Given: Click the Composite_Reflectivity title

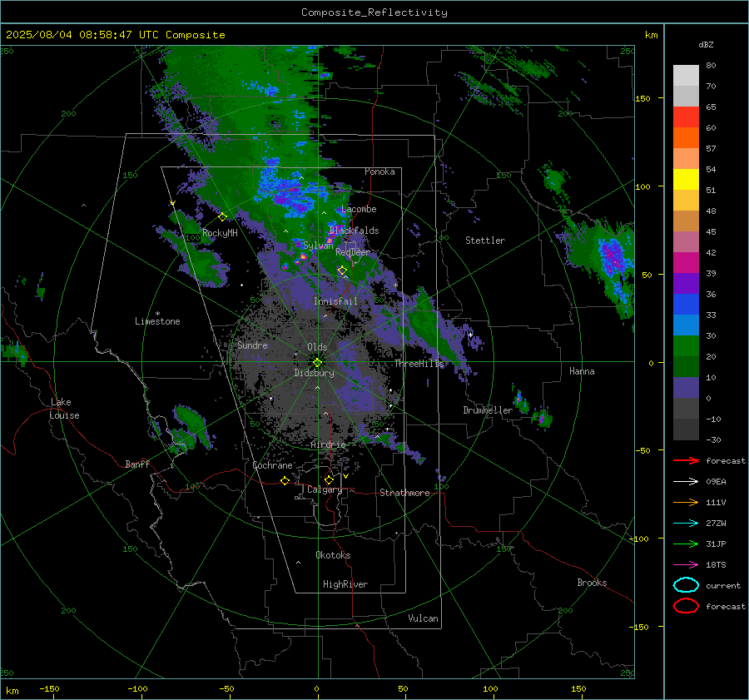Looking at the screenshot, I should 374,12.
